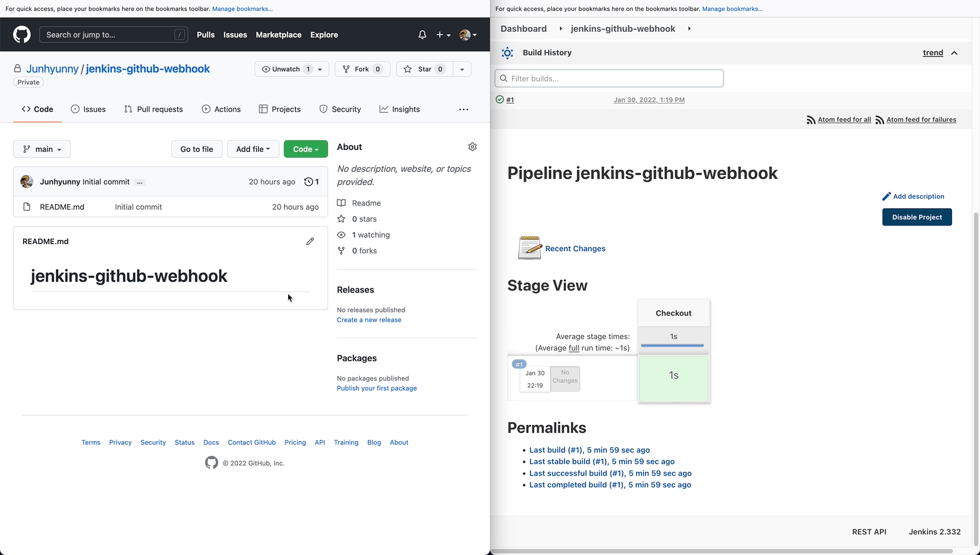Click Publish your first package
The height and width of the screenshot is (555, 980).
tap(377, 388)
